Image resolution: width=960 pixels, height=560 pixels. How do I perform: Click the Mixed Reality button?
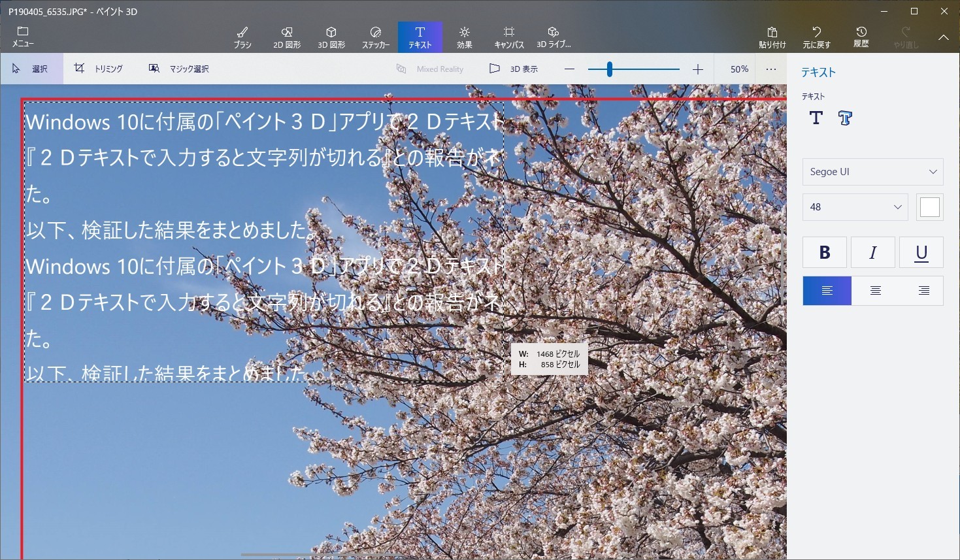pyautogui.click(x=430, y=69)
